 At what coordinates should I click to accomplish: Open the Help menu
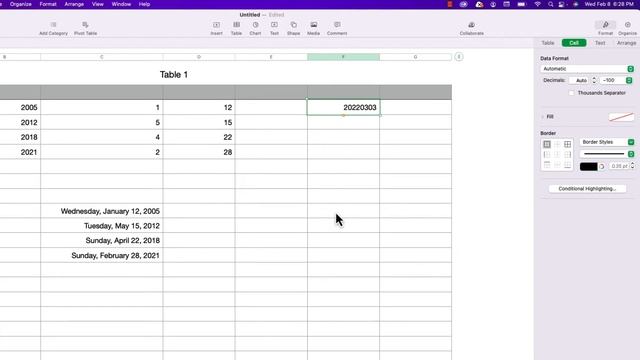point(144,4)
